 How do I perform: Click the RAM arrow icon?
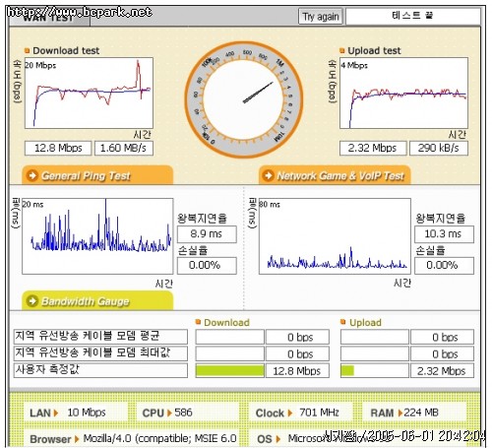tap(400, 413)
